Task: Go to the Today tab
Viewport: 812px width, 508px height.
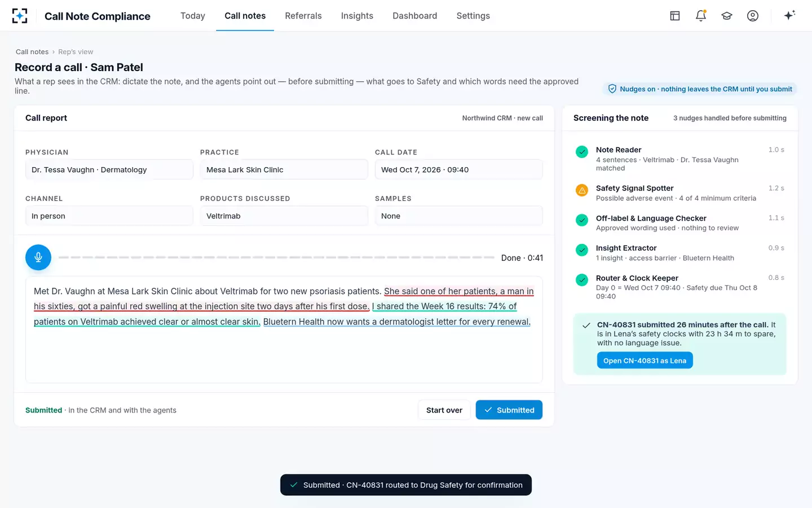Action: coord(193,16)
